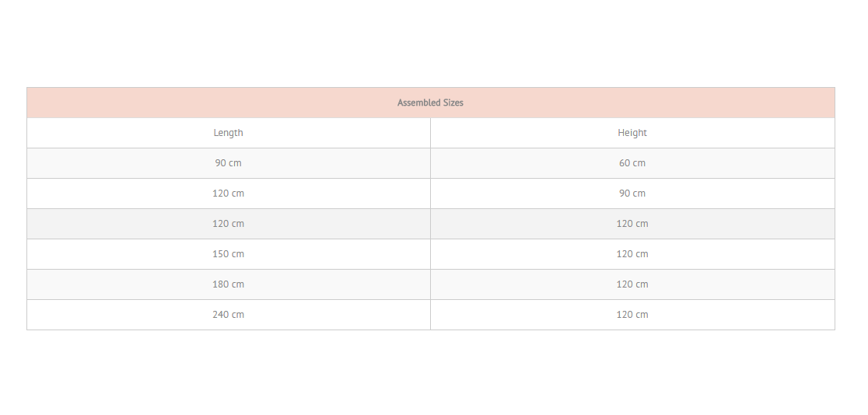This screenshot has width=868, height=415.
Task: Select the Length column heading
Action: coord(228,133)
